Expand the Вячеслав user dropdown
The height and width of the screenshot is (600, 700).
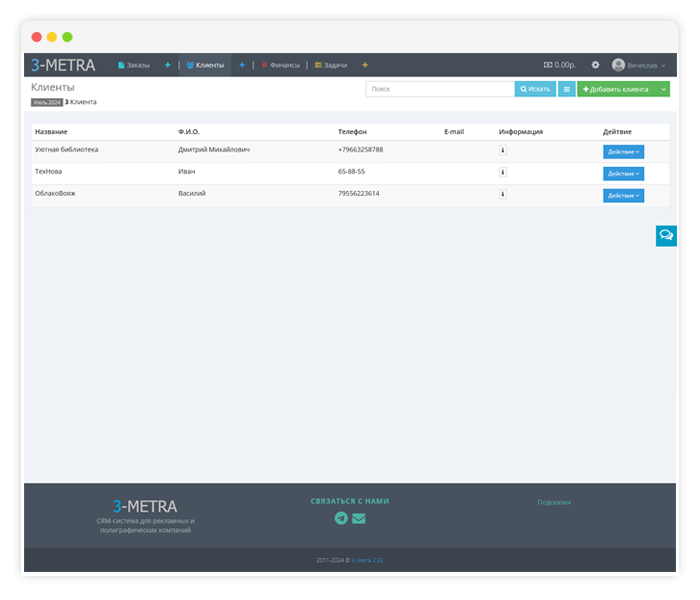click(x=646, y=66)
